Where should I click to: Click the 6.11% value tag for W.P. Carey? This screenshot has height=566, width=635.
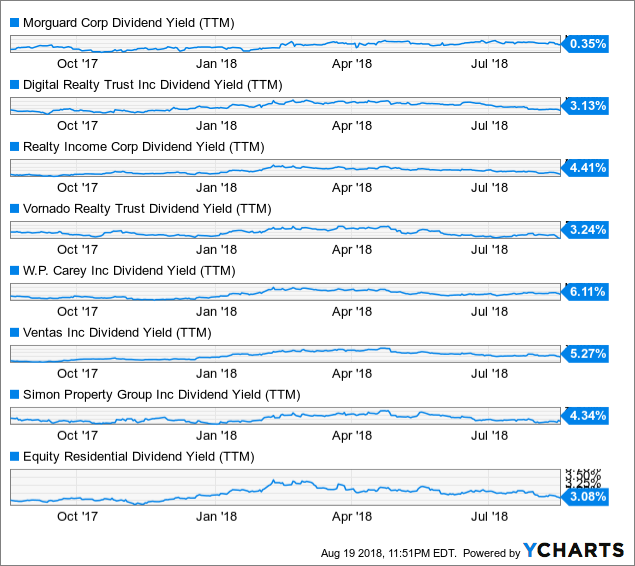(585, 292)
